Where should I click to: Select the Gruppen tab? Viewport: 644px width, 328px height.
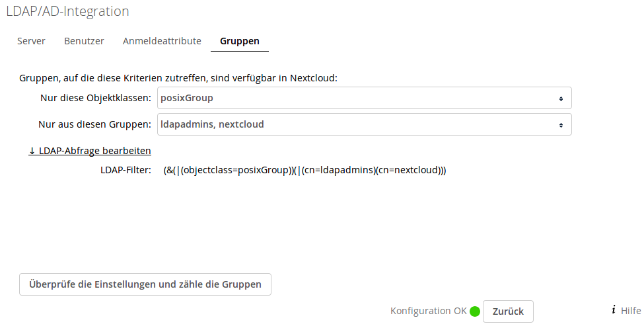pyautogui.click(x=239, y=41)
